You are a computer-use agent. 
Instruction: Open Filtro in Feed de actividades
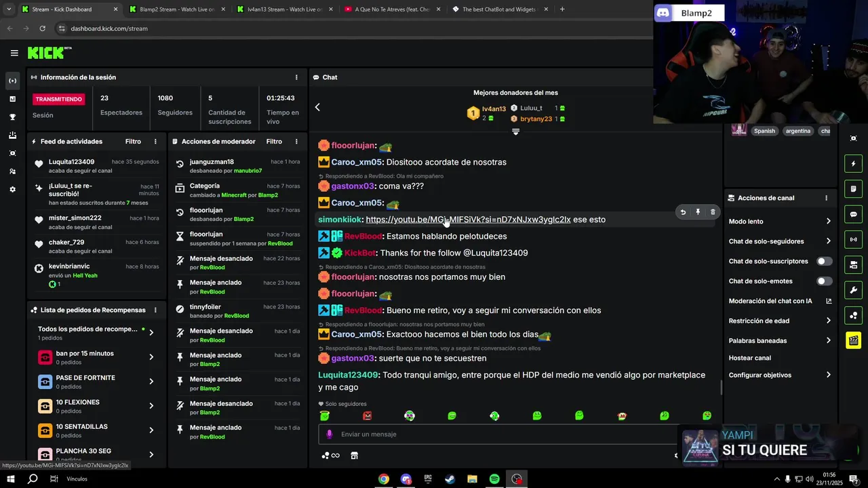click(x=133, y=142)
